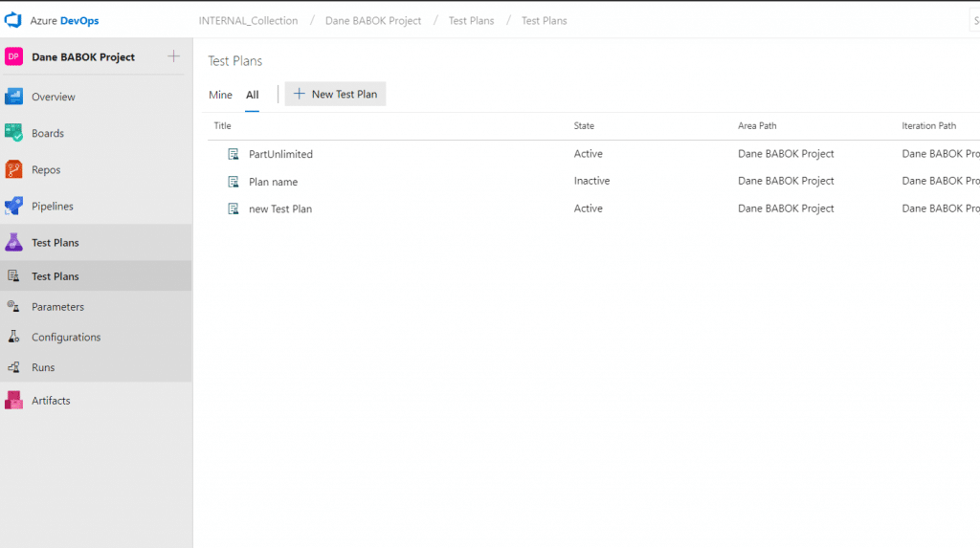Screen dimensions: 980x548
Task: Click the Inactive state cell
Action: pyautogui.click(x=591, y=181)
